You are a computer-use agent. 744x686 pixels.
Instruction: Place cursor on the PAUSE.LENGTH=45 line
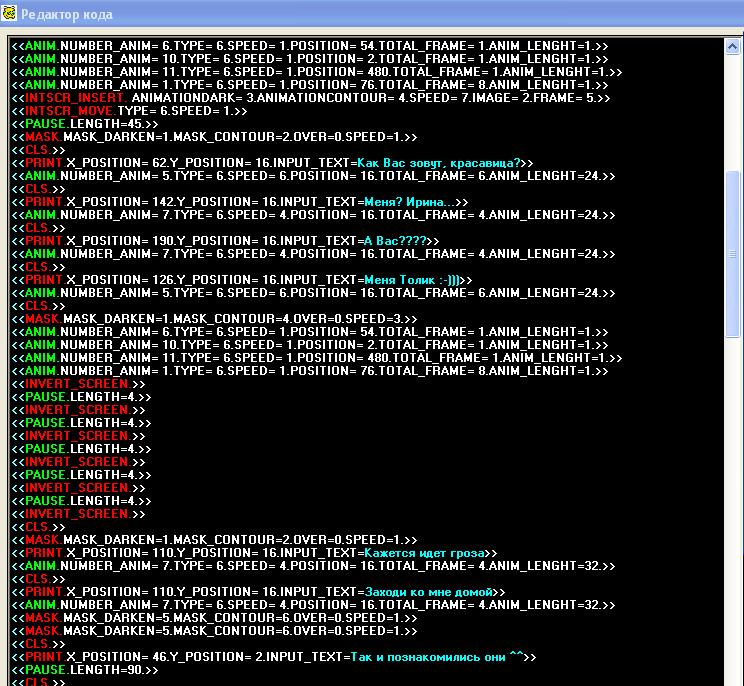click(x=84, y=124)
